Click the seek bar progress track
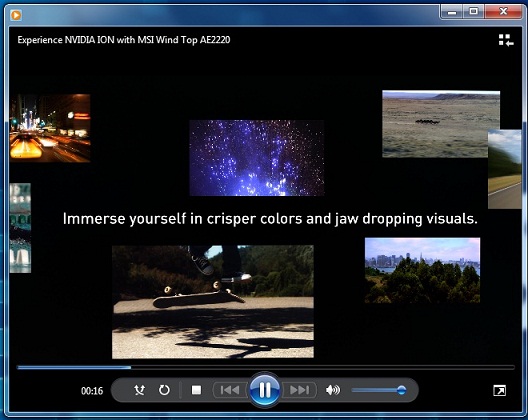 coord(265,367)
